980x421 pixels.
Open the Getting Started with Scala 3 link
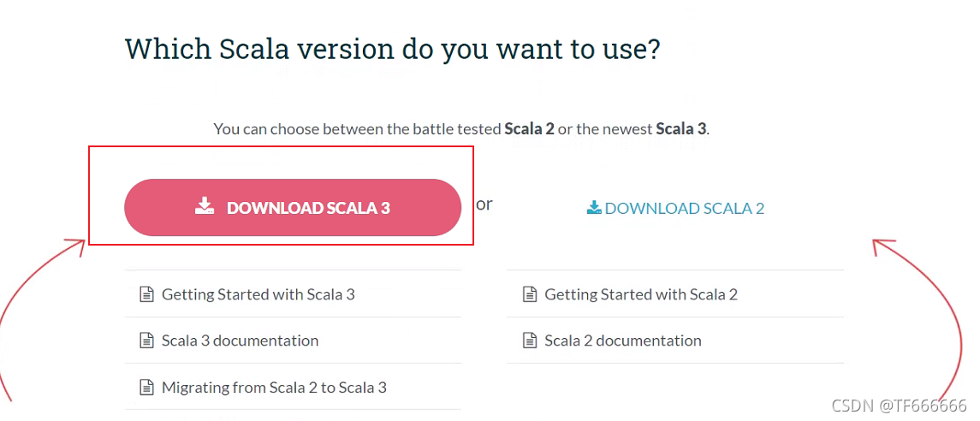click(258, 294)
